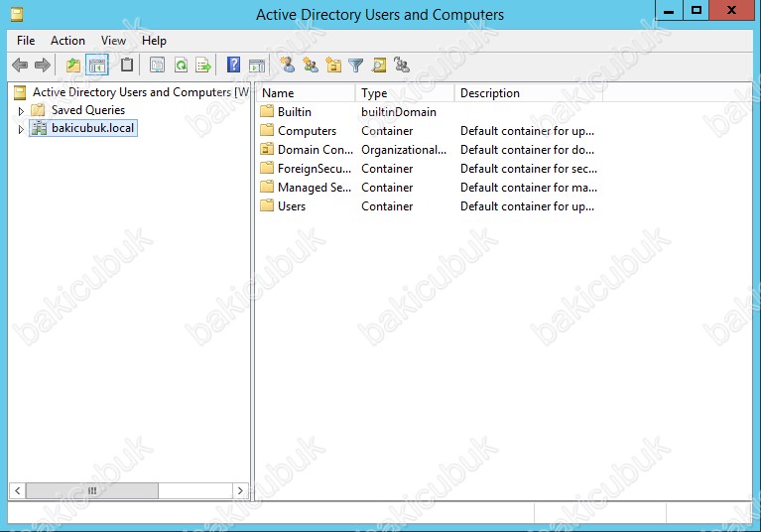Create a new group with toolbar icon
Screen dimensions: 761x532
[x=311, y=65]
